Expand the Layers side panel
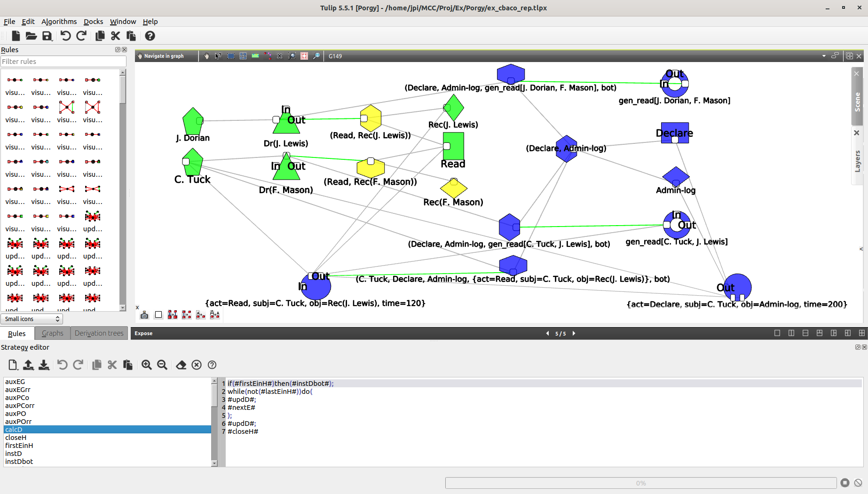This screenshot has width=868, height=494. coord(857,161)
